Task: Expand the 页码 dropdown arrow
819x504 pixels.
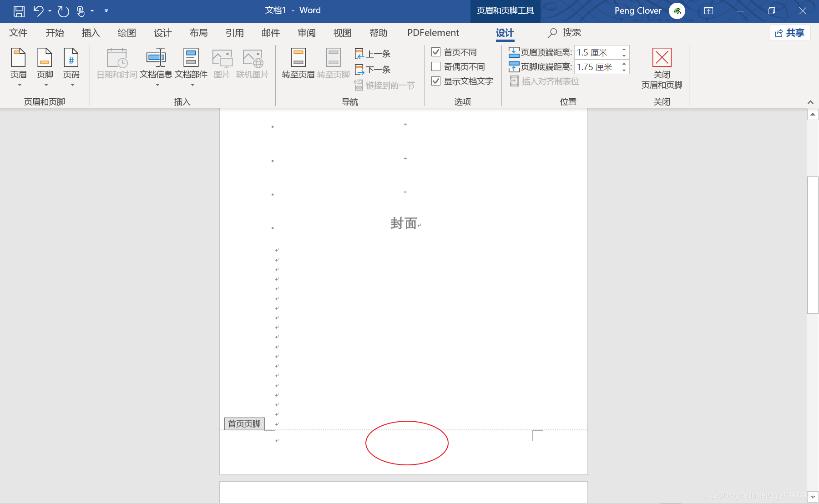Action: (x=72, y=85)
